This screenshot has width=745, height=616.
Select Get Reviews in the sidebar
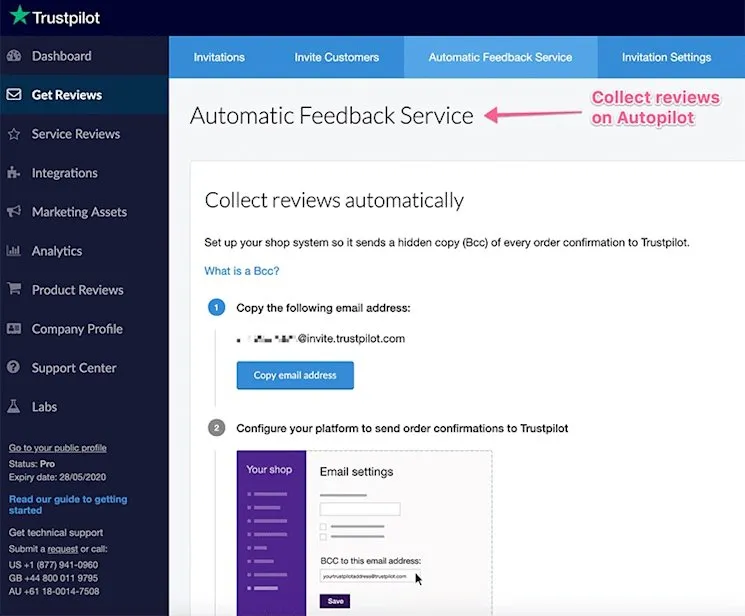click(84, 95)
